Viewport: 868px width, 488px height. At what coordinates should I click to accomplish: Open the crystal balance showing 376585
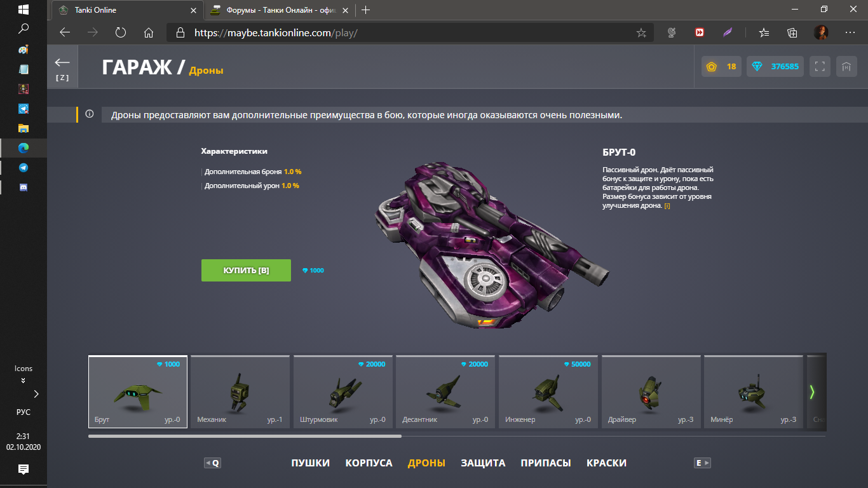[x=776, y=67]
